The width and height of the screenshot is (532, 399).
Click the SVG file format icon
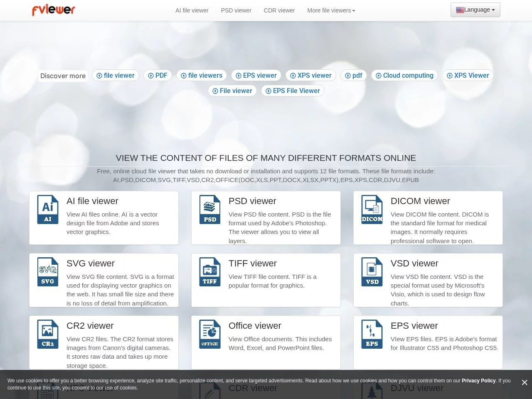pyautogui.click(x=48, y=272)
